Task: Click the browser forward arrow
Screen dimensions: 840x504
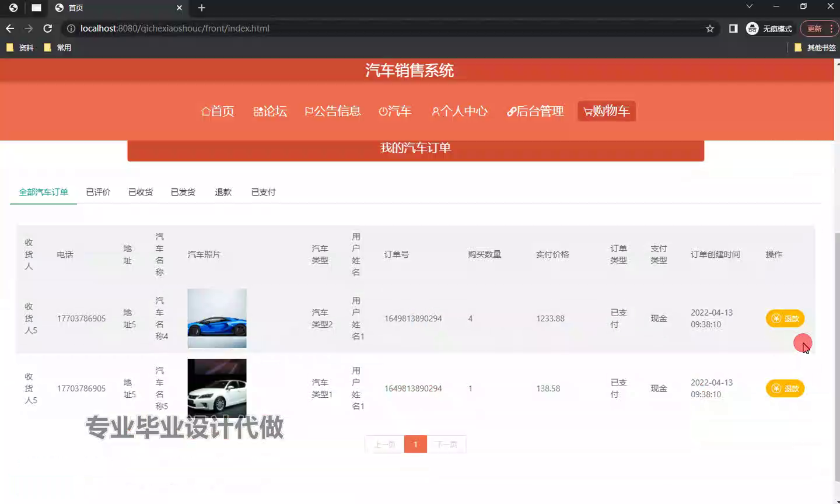Action: pos(29,29)
